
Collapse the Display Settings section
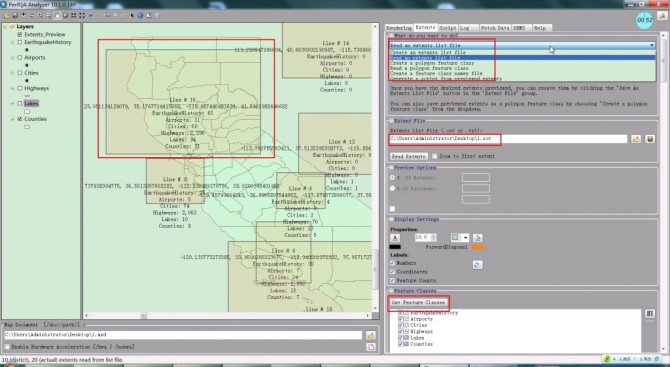click(391, 219)
